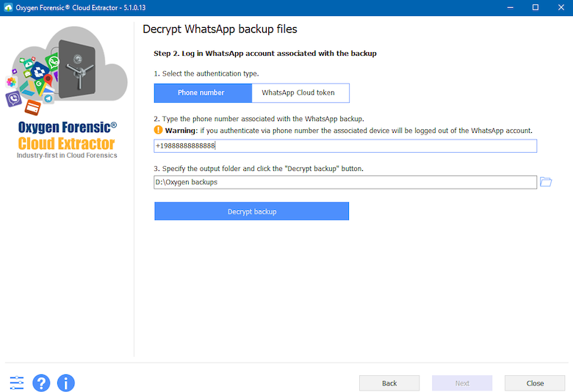
Task: Click 'Specify the output folder' instruction text
Action: pos(259,168)
